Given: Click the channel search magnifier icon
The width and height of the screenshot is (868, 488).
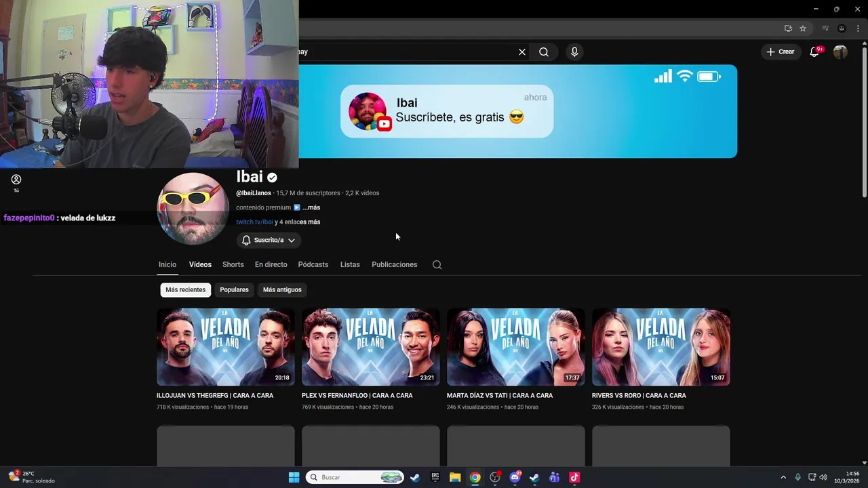Looking at the screenshot, I should click(437, 265).
